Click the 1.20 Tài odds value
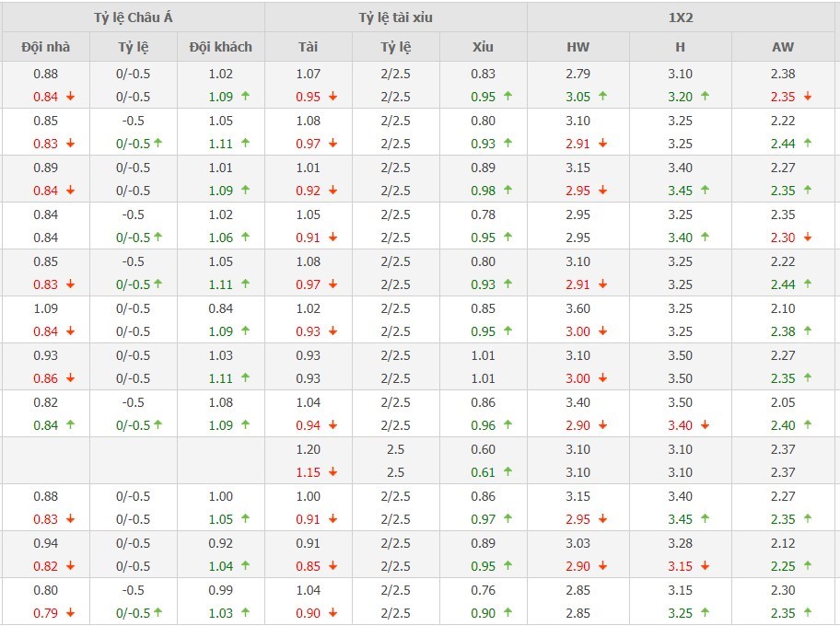 tap(309, 449)
